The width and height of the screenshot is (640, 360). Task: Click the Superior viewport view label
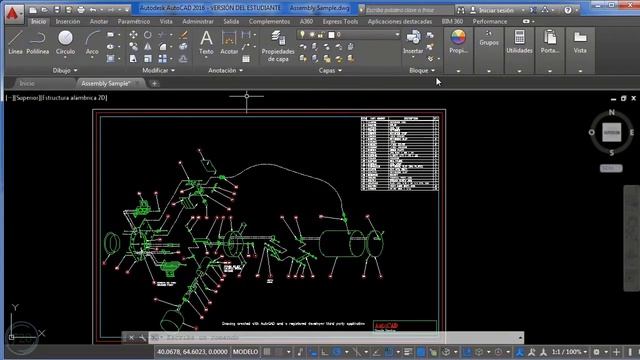point(28,98)
